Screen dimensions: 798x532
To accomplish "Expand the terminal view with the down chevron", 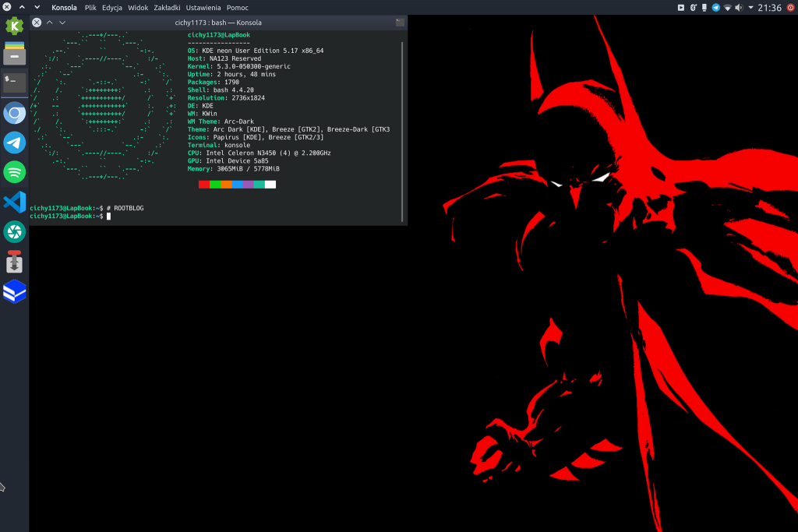I will pyautogui.click(x=62, y=23).
